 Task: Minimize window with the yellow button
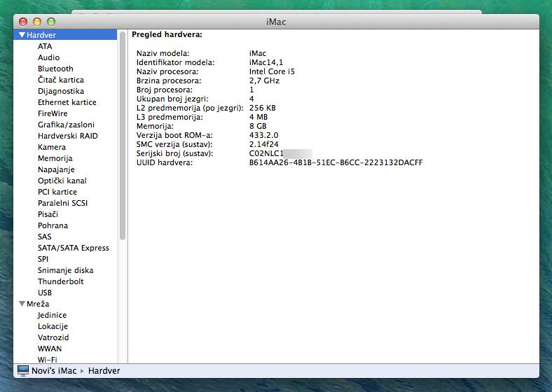[37, 22]
